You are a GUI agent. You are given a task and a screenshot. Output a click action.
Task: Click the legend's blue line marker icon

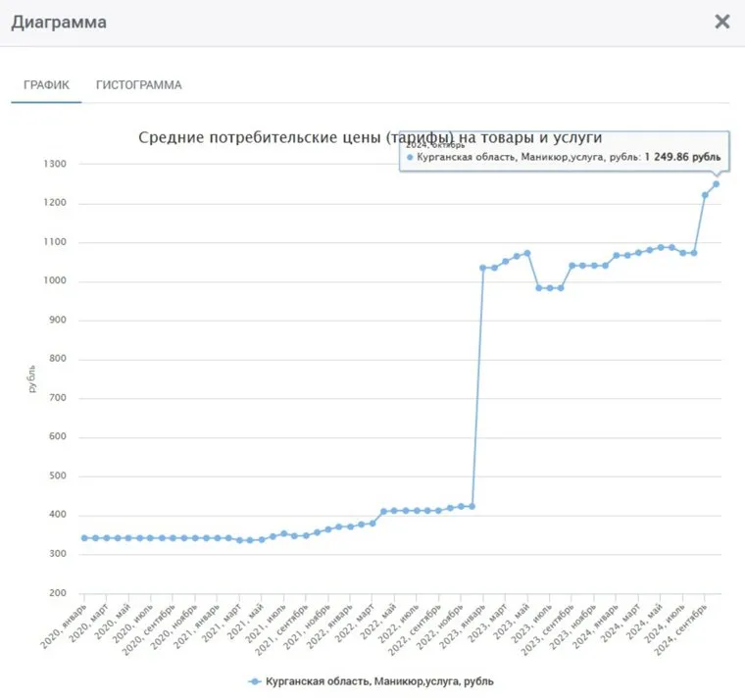pyautogui.click(x=256, y=680)
